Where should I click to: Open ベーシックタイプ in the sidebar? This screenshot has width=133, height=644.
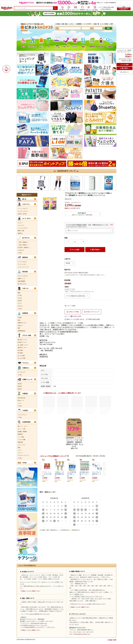coord(23,209)
